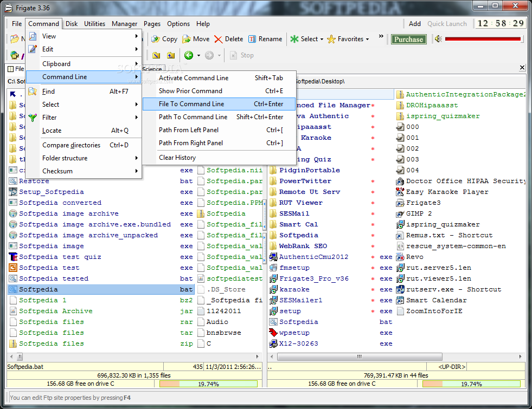Select Path From Left Panel
This screenshot has height=409, width=532.
click(x=219, y=130)
